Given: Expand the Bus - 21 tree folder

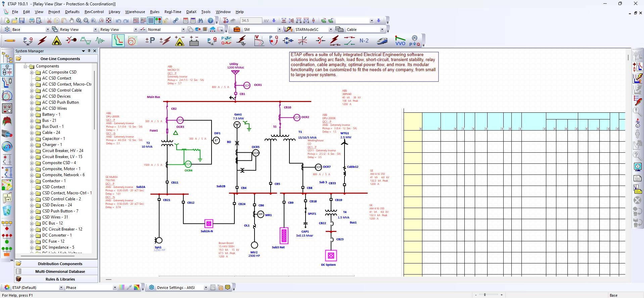Looking at the screenshot, I should click(32, 120).
